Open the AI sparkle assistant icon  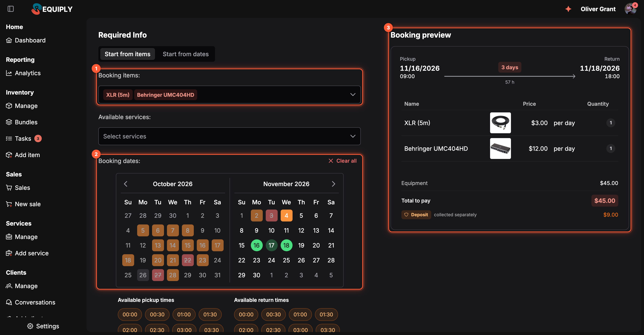(568, 9)
